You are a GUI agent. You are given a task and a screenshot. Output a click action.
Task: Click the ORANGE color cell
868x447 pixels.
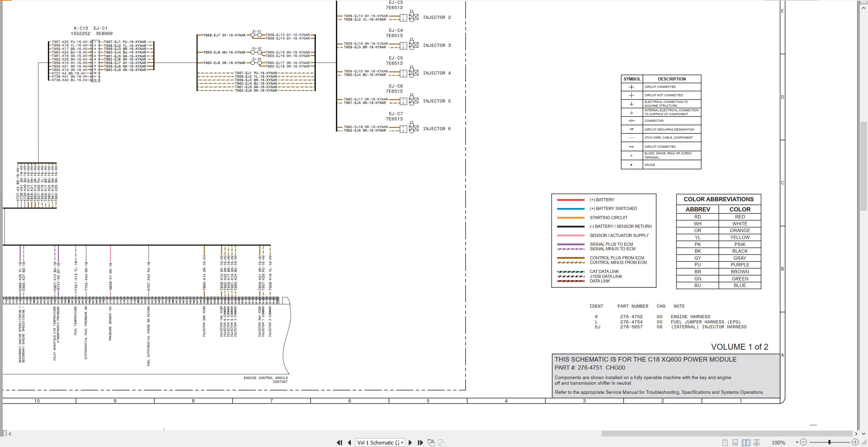click(x=740, y=230)
